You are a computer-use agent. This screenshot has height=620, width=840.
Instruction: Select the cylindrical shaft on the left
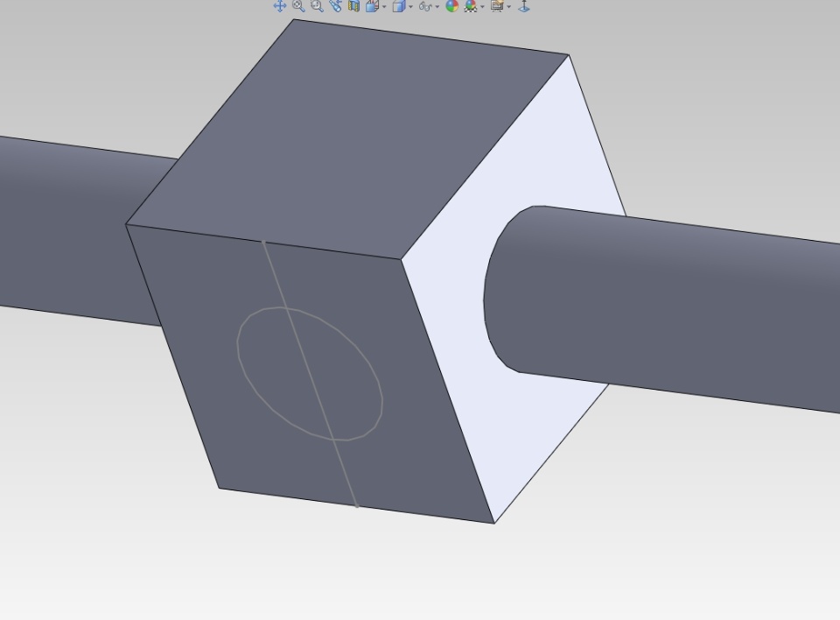pos(80,230)
